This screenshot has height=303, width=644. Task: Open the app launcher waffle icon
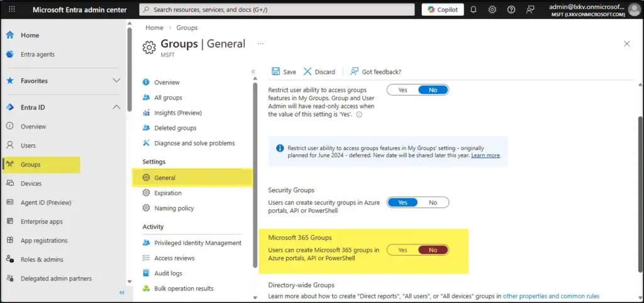(x=12, y=9)
